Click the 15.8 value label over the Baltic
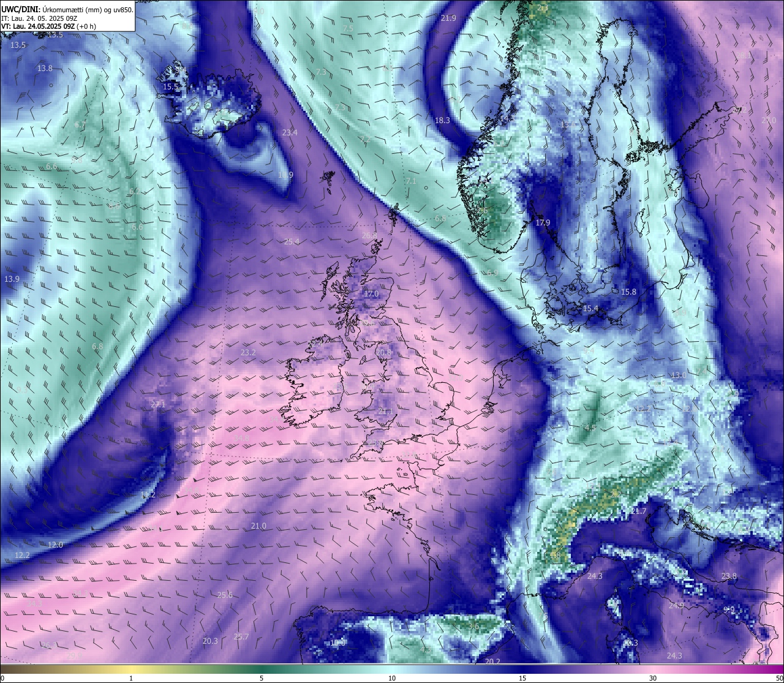784x683 pixels. (x=628, y=292)
